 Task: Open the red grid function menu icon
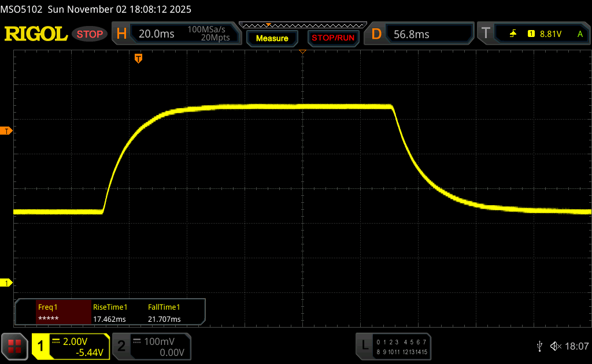tap(14, 346)
